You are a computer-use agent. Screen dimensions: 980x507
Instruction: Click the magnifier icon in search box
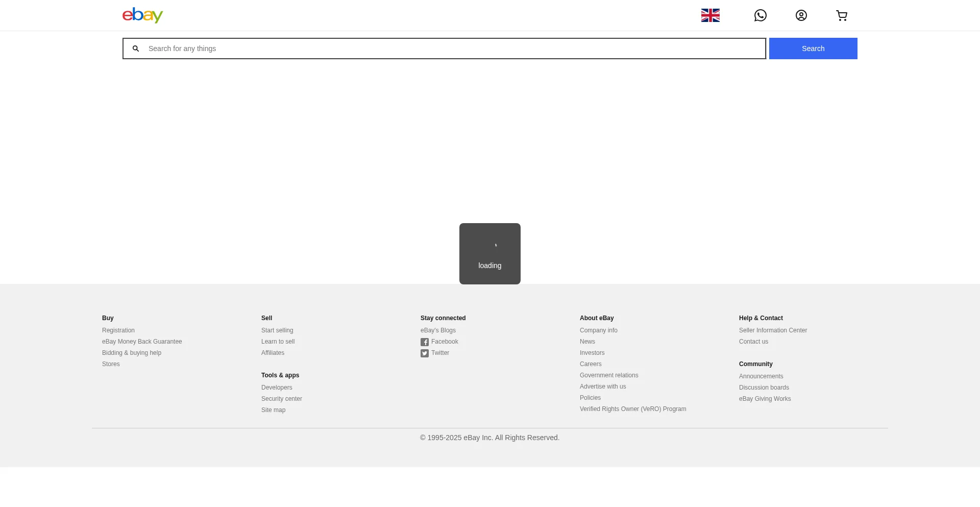pyautogui.click(x=136, y=49)
